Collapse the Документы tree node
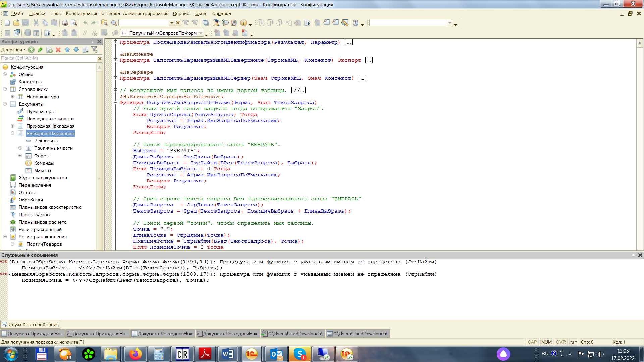 5,104
